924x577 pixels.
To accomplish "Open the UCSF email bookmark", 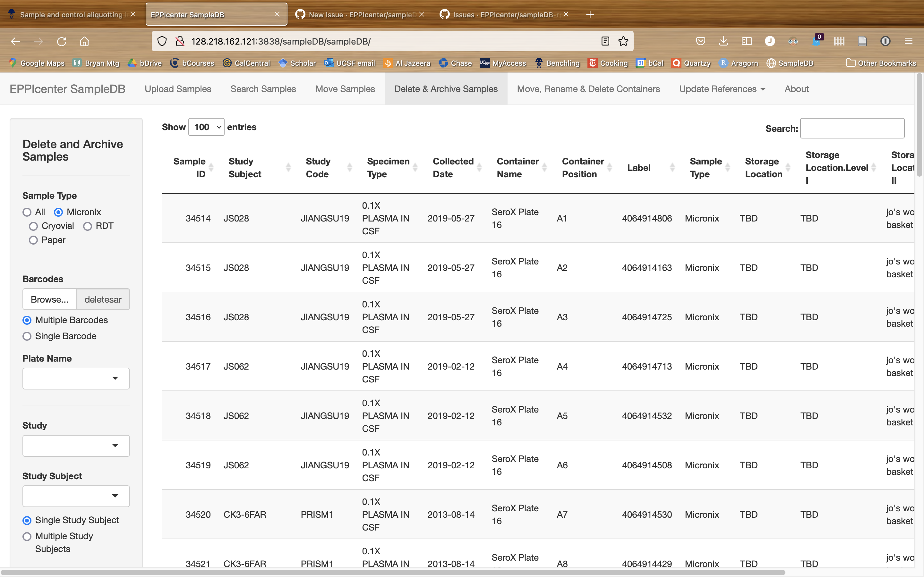I will pos(355,63).
